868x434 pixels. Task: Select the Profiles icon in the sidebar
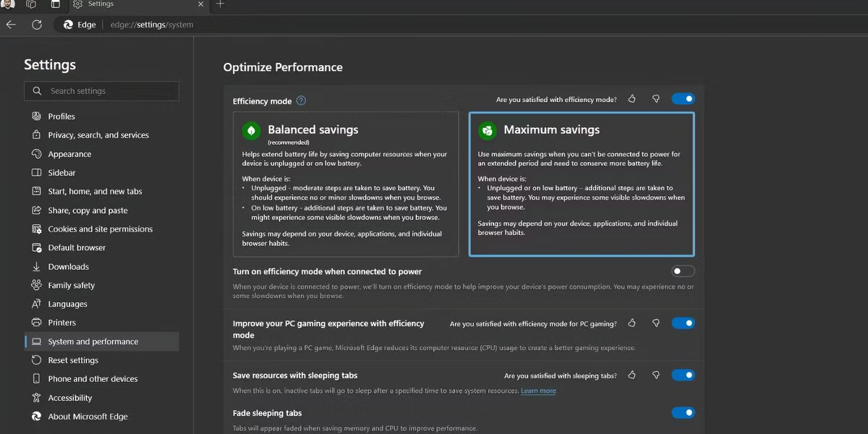(36, 116)
